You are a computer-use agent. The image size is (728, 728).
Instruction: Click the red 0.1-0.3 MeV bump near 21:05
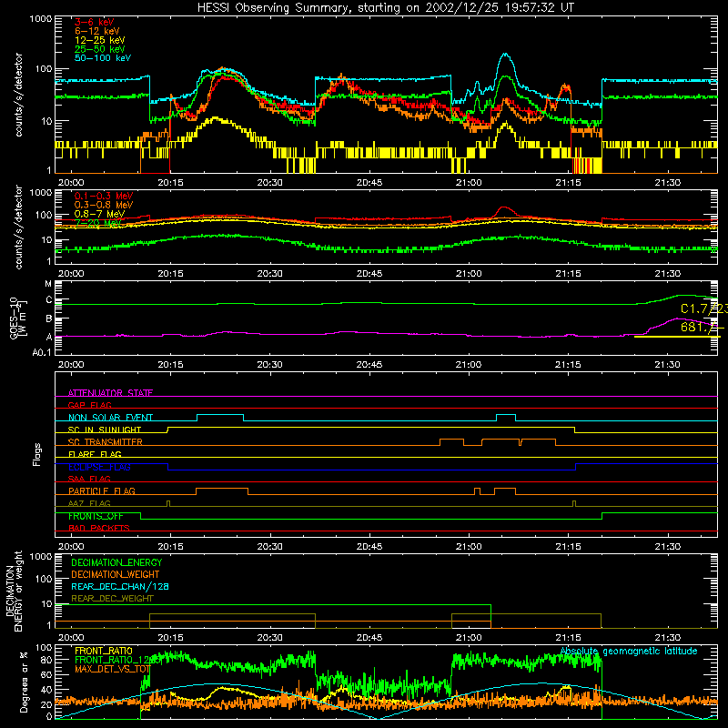pyautogui.click(x=504, y=208)
